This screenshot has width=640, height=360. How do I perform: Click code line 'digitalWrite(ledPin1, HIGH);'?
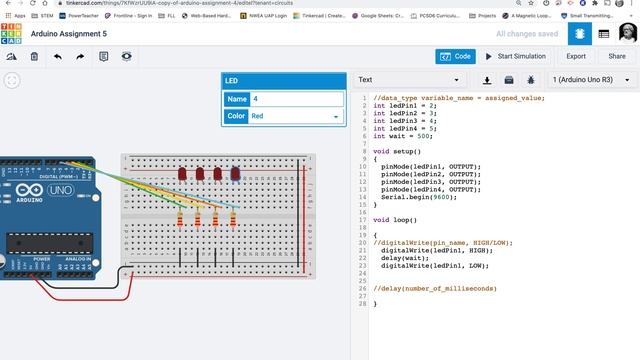click(x=437, y=251)
